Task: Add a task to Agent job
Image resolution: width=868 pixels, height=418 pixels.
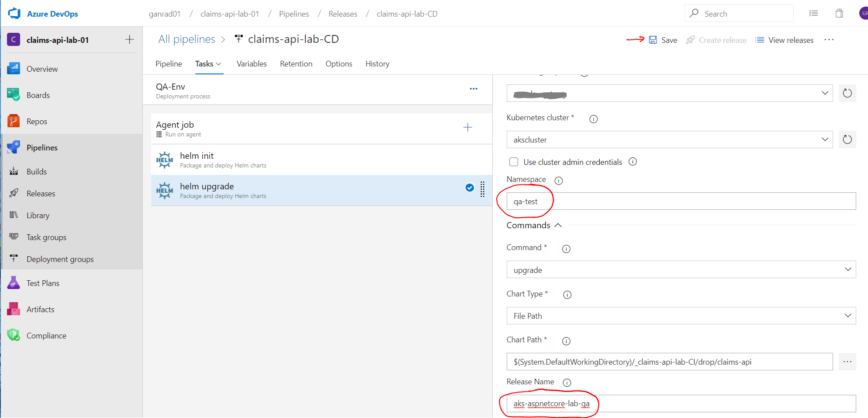Action: 468,127
